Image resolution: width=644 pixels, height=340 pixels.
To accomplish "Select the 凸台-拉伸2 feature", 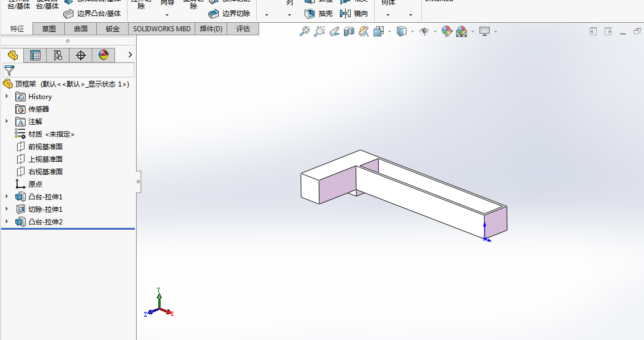I will click(39, 222).
